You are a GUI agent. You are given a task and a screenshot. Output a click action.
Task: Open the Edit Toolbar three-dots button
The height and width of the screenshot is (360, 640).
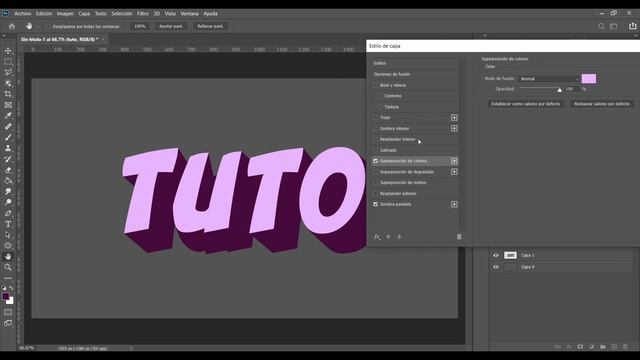(x=8, y=278)
